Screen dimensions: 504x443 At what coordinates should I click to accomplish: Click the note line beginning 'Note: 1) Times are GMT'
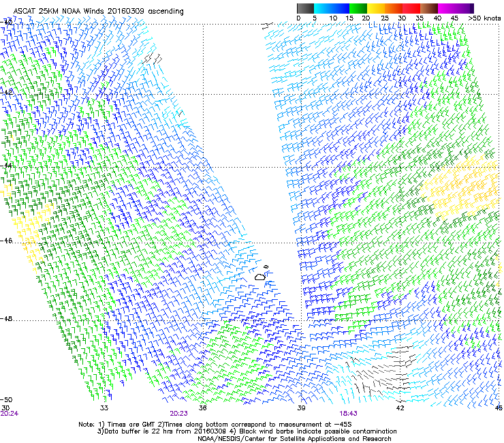coord(215,425)
